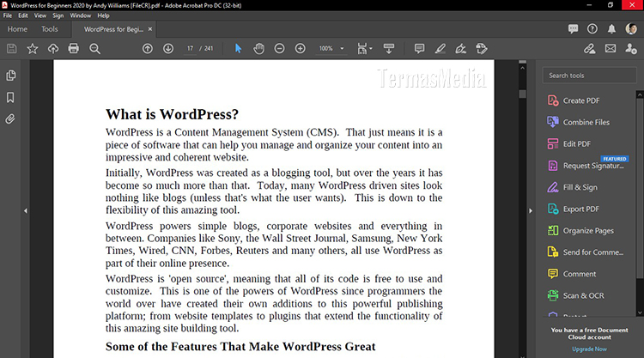Viewport: 644px width, 358px height.
Task: Open the zoom level dropdown arrow
Action: [342, 48]
